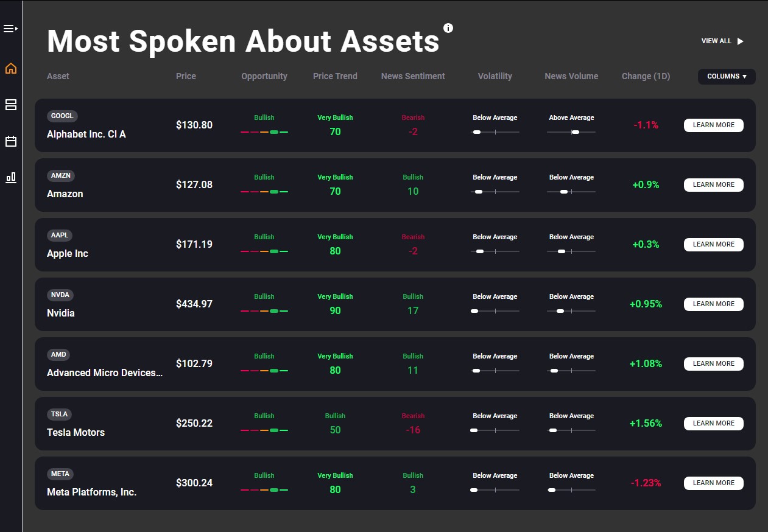Sort by News Sentiment column header
The image size is (768, 532).
[413, 76]
